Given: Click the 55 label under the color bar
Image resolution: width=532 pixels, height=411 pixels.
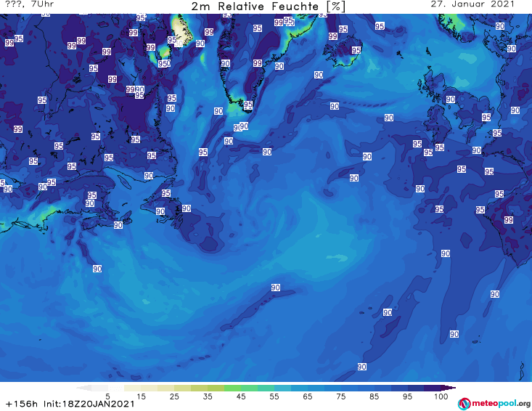Looking at the screenshot, I should [274, 396].
